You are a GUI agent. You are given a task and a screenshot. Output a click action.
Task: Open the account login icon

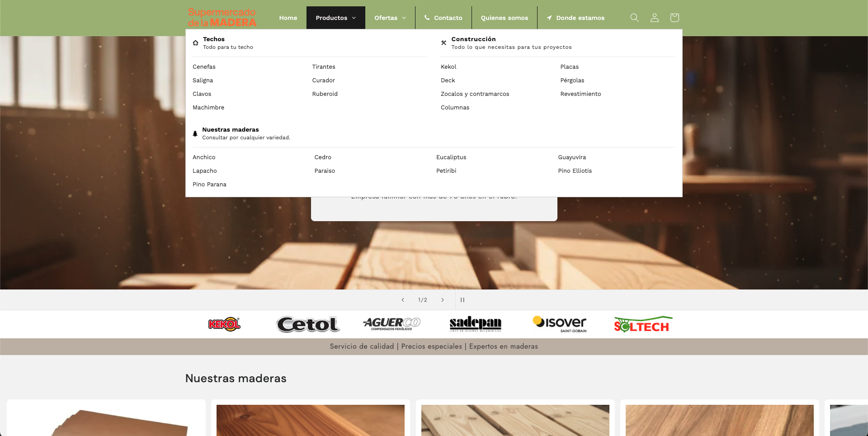(654, 18)
